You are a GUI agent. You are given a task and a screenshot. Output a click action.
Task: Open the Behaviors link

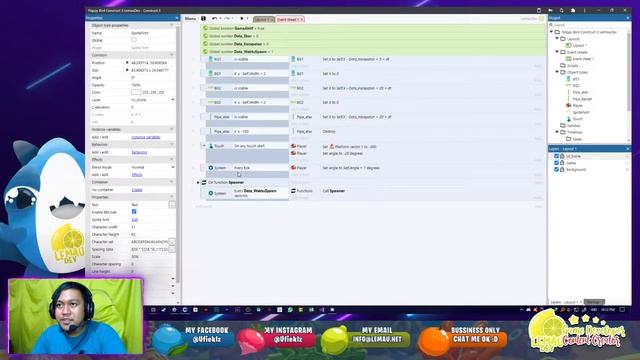tap(139, 152)
